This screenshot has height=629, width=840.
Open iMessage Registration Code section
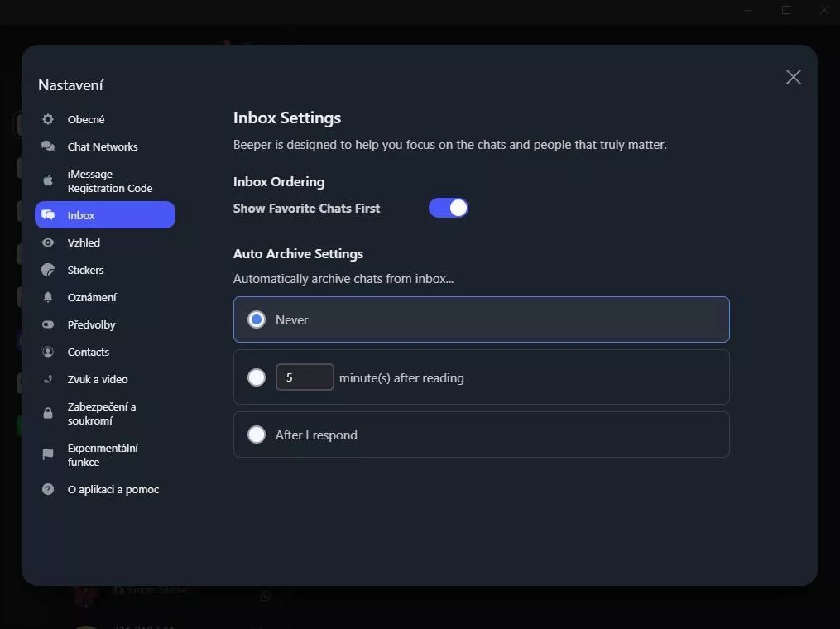coord(105,181)
